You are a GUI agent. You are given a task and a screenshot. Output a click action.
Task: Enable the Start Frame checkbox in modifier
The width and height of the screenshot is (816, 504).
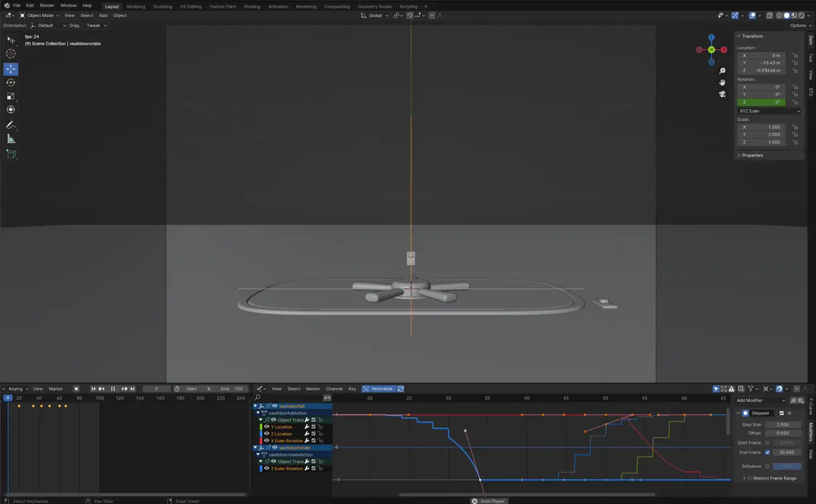click(767, 443)
